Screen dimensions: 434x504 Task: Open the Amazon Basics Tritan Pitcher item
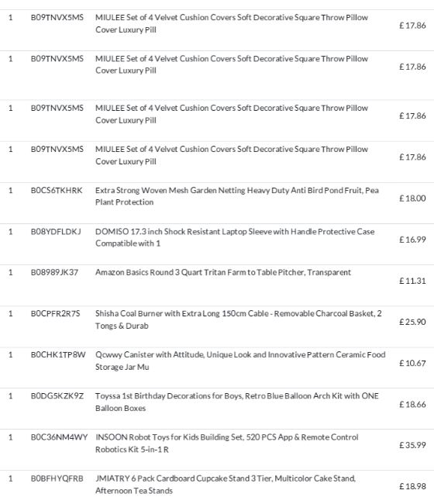(223, 272)
